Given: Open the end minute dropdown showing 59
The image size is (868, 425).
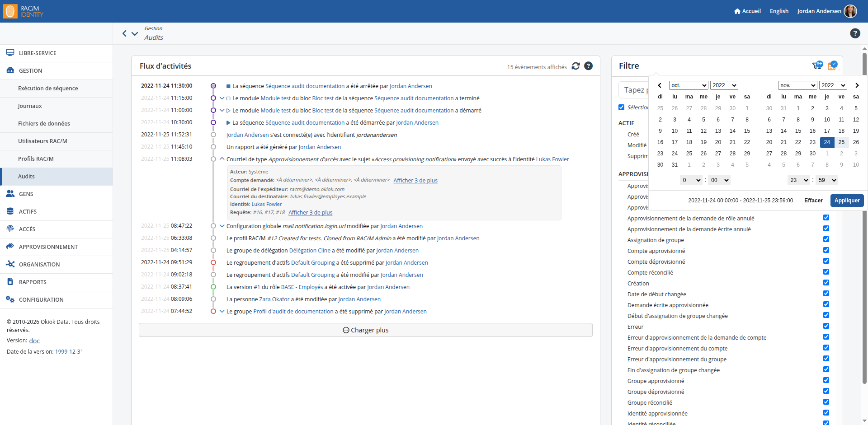Looking at the screenshot, I should tap(827, 180).
